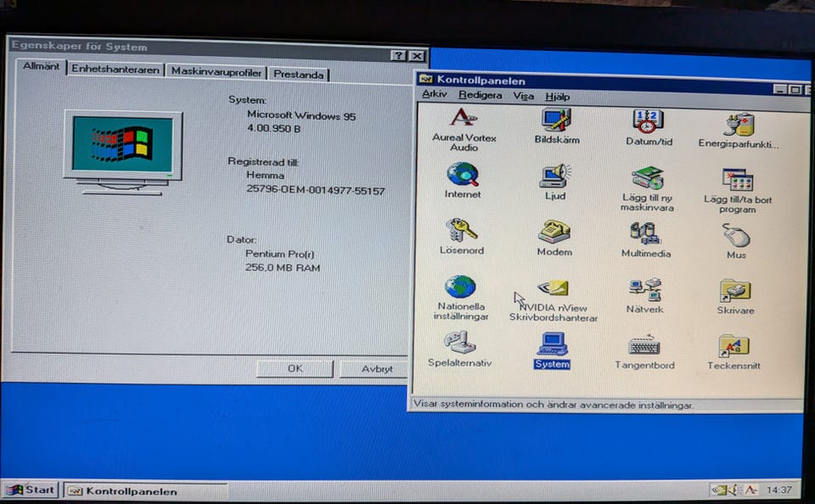
Task: Click the 'Pentium Pro(r)' text
Action: [x=279, y=254]
